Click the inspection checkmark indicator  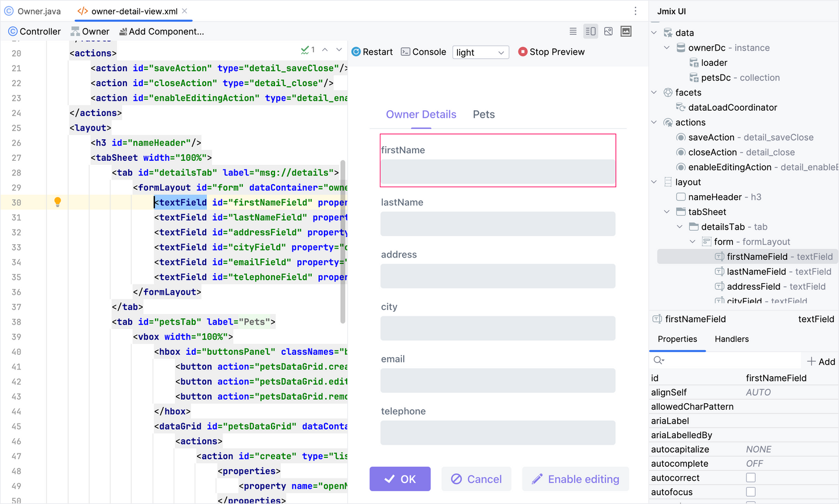point(308,50)
